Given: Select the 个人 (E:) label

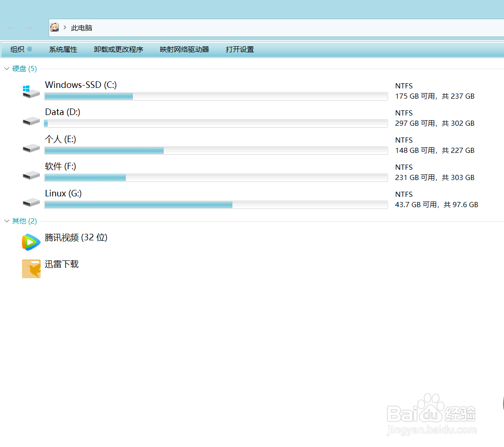Looking at the screenshot, I should [x=60, y=139].
